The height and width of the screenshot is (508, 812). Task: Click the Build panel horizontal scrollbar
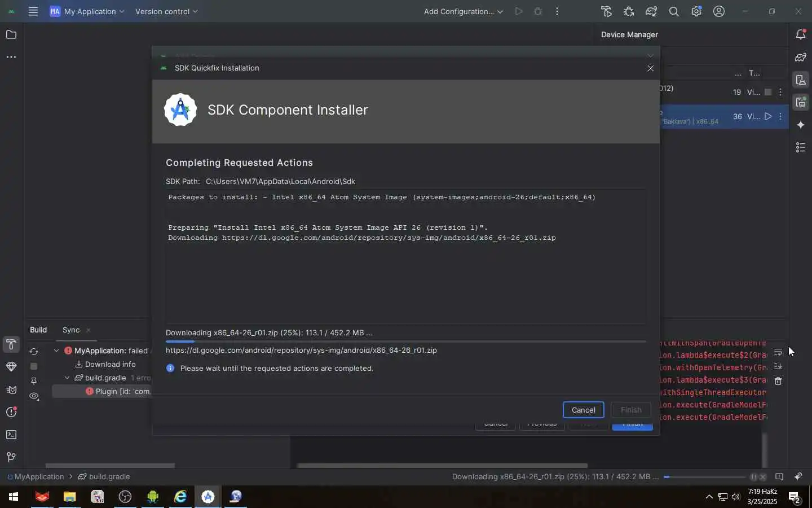click(x=110, y=466)
